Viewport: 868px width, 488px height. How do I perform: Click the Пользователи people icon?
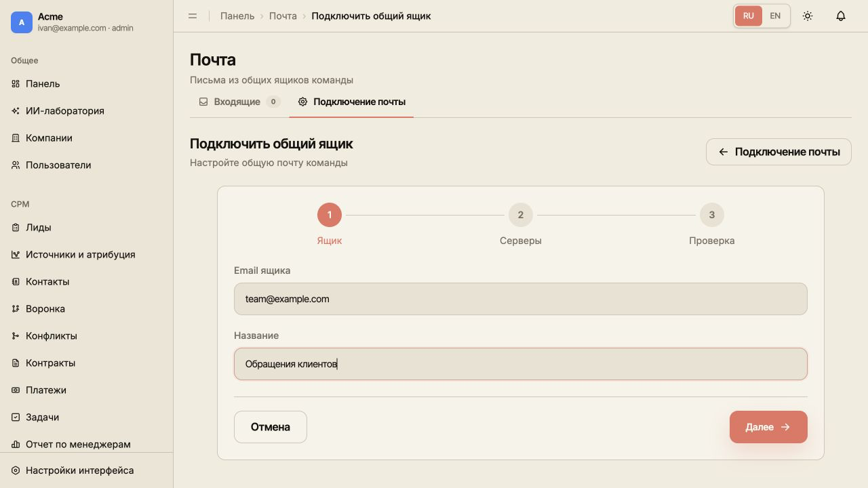pyautogui.click(x=16, y=165)
